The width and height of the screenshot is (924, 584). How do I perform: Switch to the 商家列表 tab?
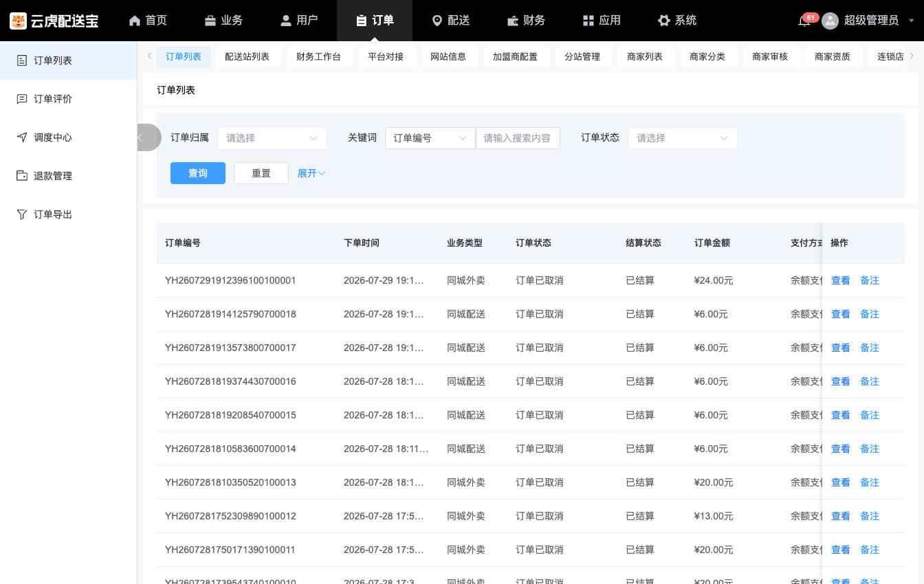coord(645,57)
